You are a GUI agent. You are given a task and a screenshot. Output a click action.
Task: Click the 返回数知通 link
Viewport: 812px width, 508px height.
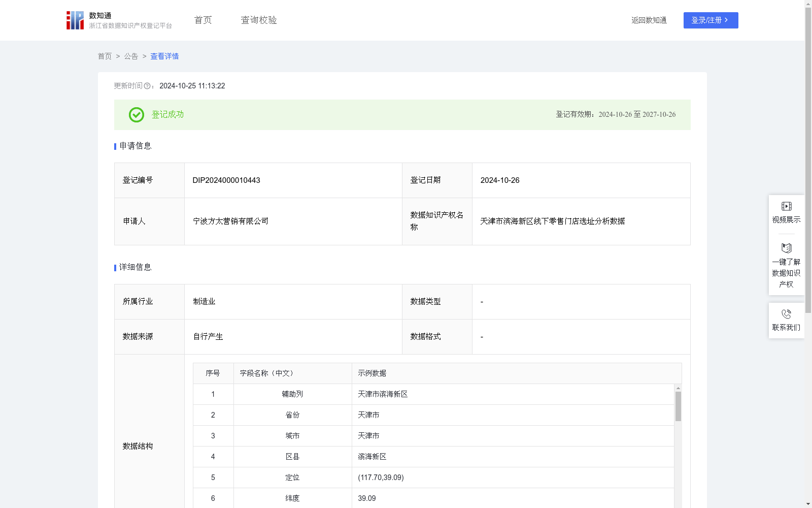tap(649, 20)
